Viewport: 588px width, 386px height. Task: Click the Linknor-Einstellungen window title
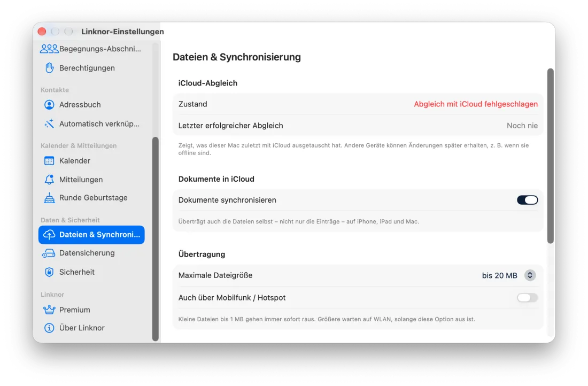[122, 32]
